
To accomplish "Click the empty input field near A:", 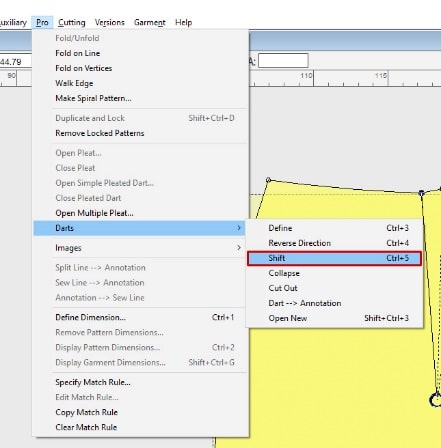I will coord(283,61).
